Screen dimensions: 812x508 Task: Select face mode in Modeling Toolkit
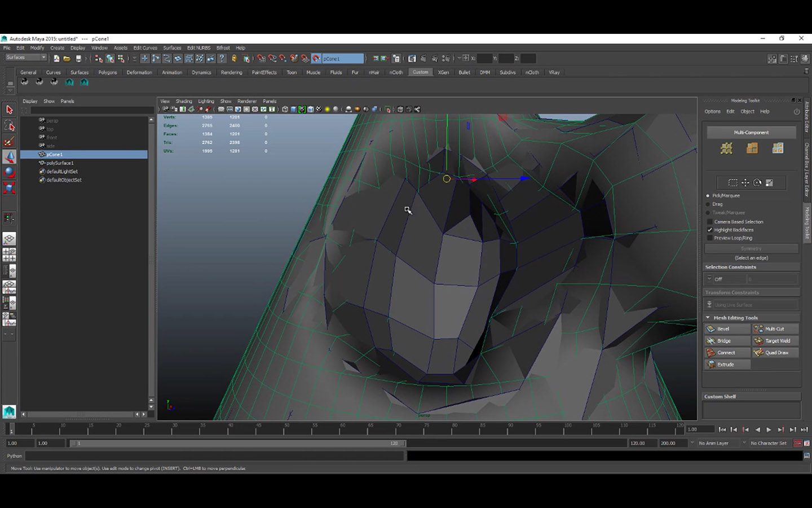778,148
